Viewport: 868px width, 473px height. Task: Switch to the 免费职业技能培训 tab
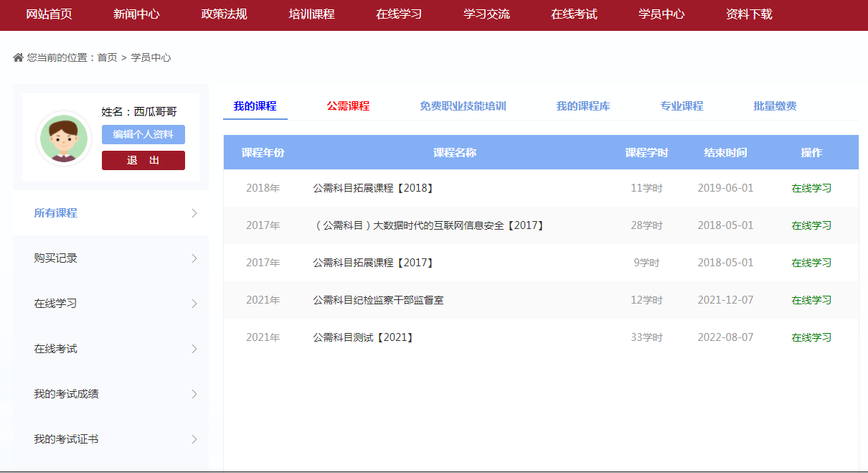coord(463,106)
